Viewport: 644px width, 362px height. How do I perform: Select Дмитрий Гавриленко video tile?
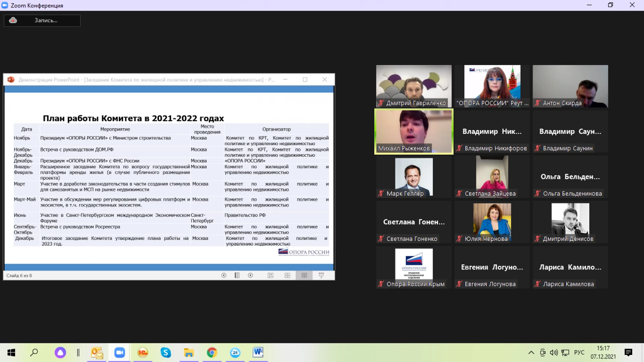(414, 86)
